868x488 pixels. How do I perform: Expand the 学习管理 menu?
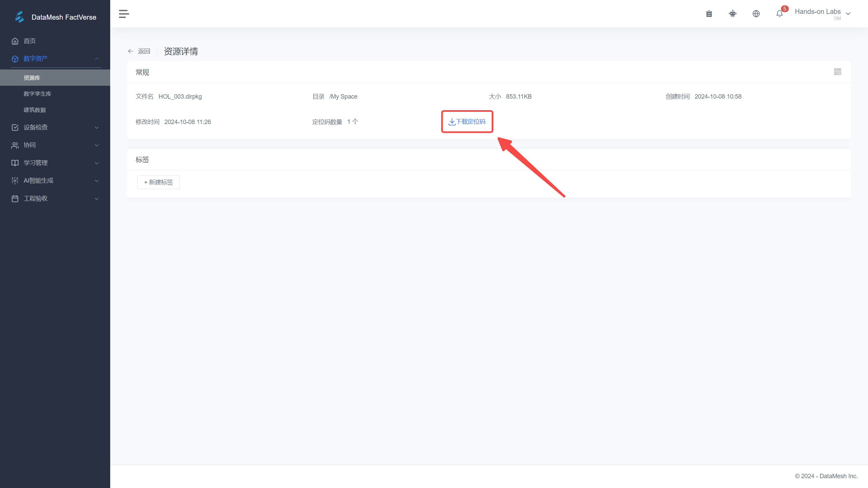[56, 163]
